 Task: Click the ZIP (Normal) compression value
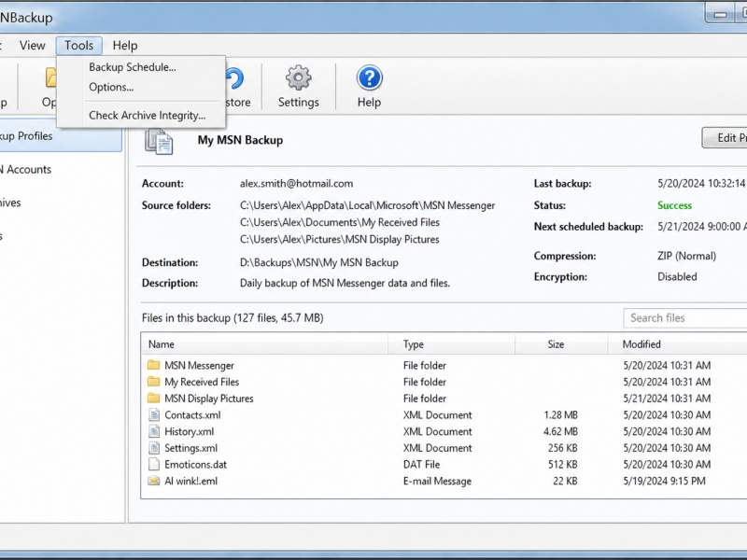tap(686, 256)
